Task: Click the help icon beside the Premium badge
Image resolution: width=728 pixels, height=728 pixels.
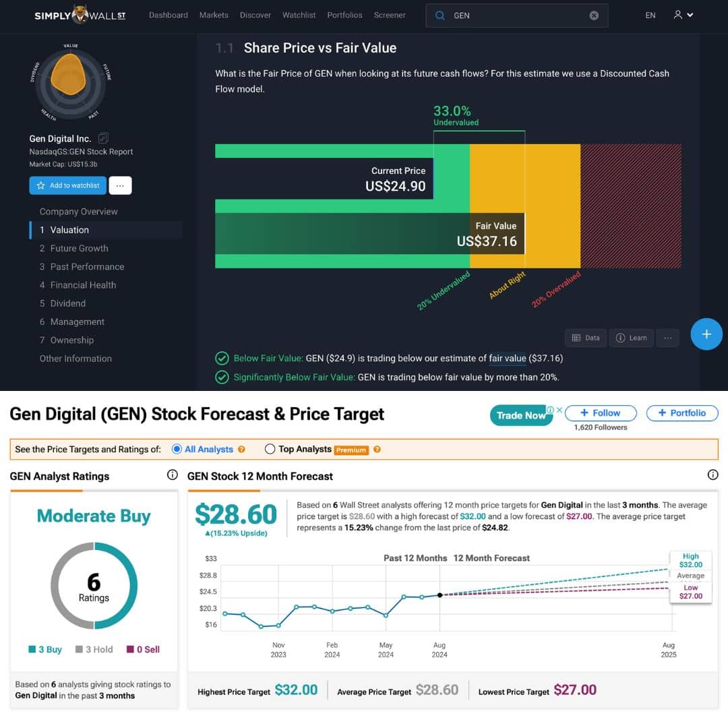Action: click(x=377, y=450)
